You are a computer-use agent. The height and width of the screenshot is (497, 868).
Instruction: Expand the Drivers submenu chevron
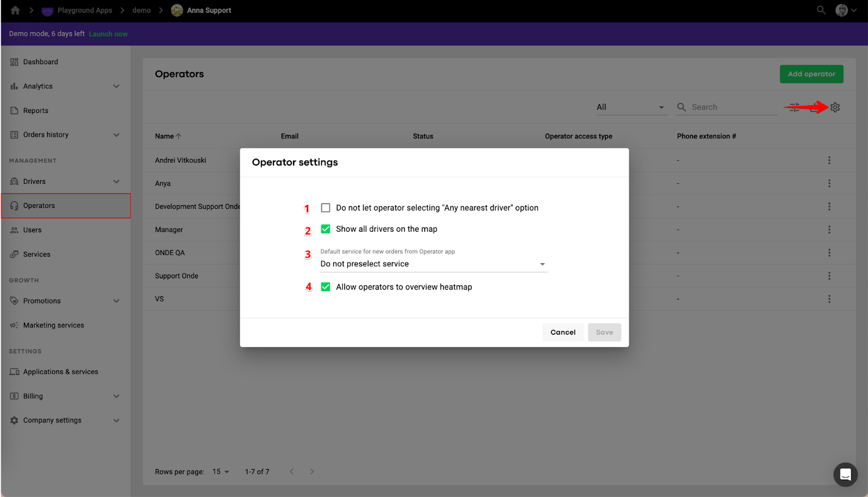(116, 182)
